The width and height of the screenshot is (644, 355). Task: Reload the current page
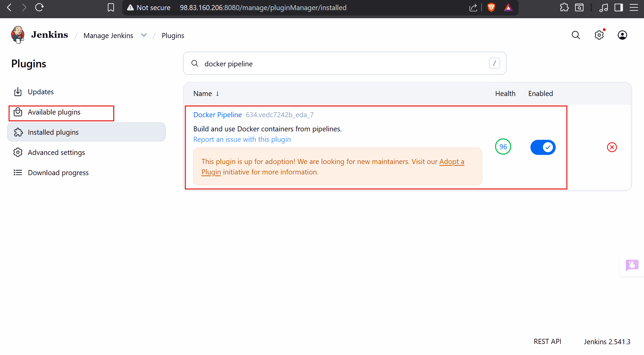click(x=39, y=7)
